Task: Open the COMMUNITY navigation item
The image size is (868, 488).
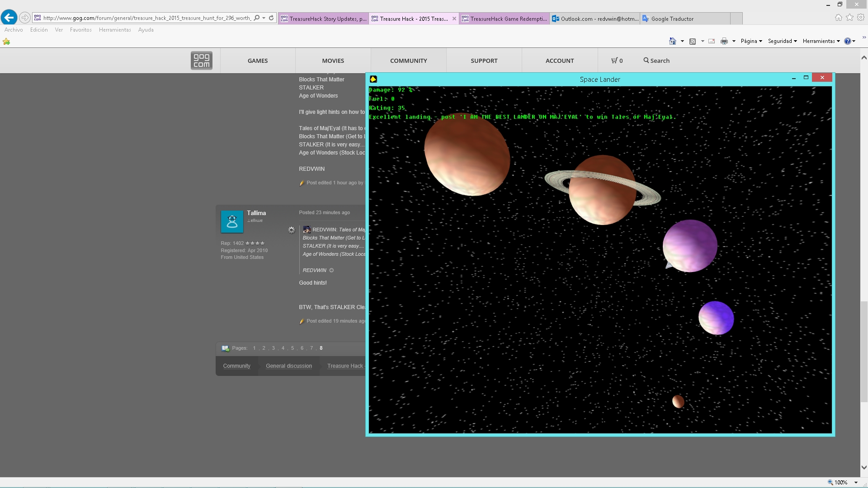Action: click(409, 61)
